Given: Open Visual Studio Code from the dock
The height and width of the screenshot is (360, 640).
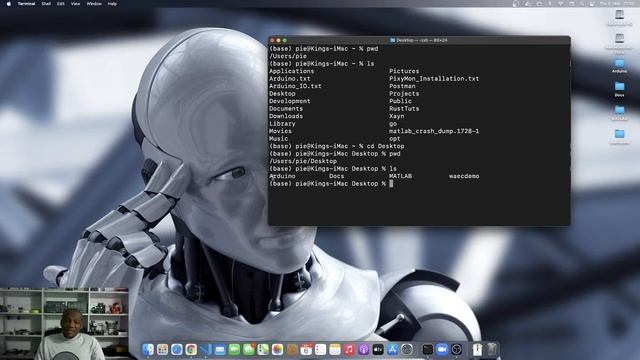Looking at the screenshot, I should tap(206, 349).
